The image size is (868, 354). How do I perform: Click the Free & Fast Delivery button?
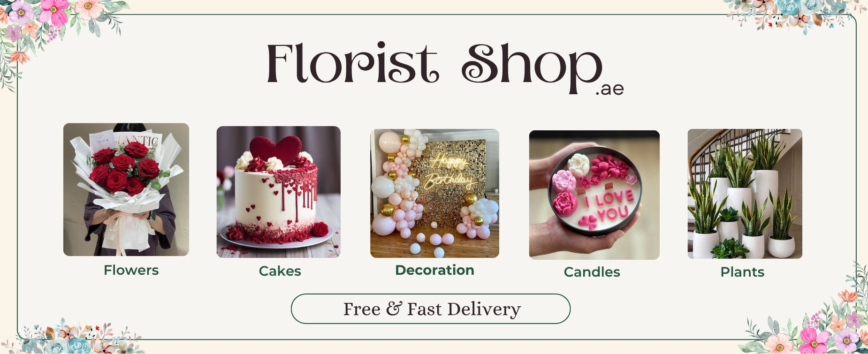[431, 309]
